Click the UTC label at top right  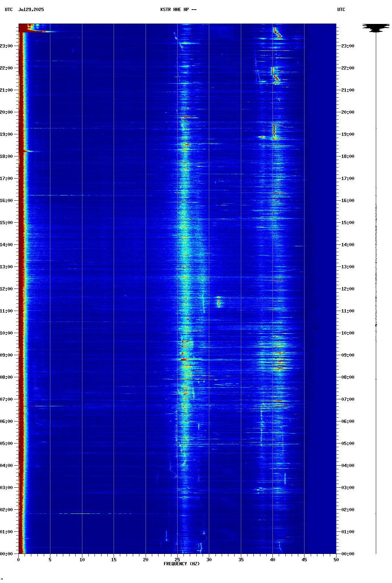click(x=341, y=10)
